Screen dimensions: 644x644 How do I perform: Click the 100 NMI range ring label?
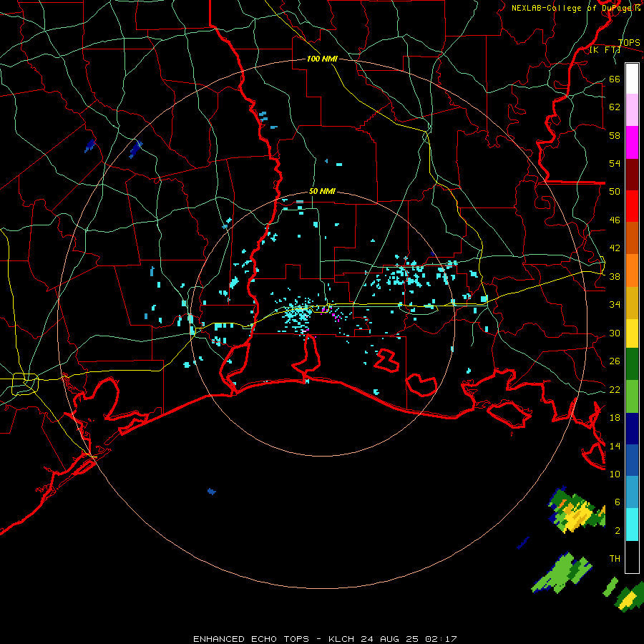[322, 59]
